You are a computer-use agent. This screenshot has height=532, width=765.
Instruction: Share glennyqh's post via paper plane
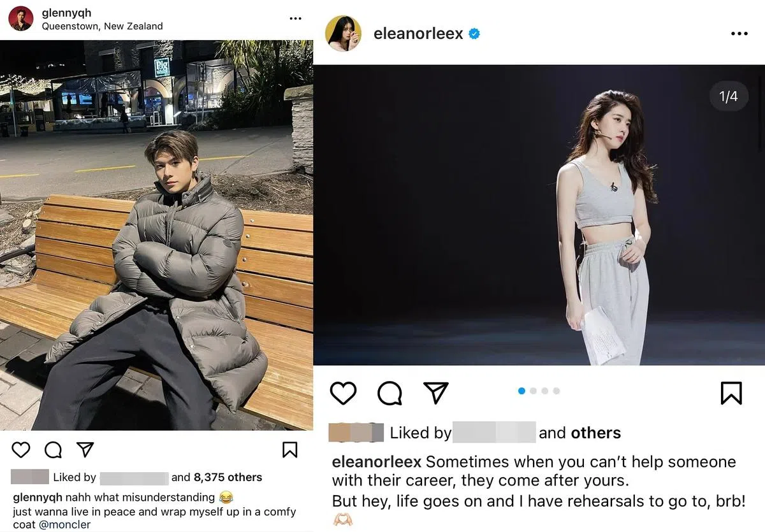click(85, 449)
